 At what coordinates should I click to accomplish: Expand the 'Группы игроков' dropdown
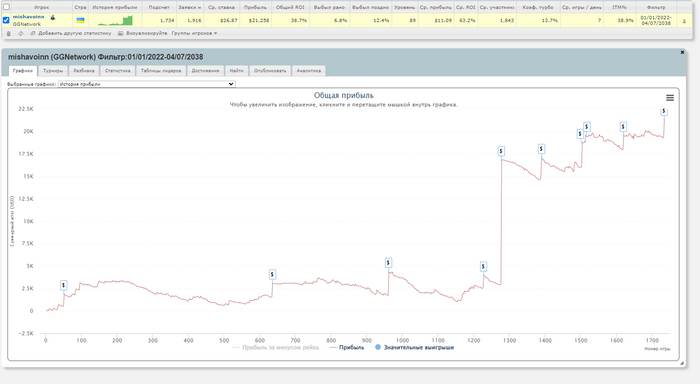(194, 33)
